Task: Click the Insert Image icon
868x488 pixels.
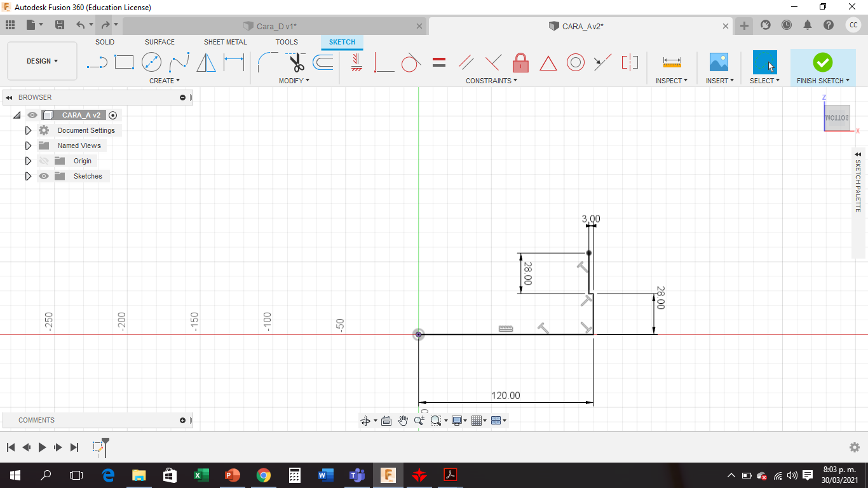Action: point(719,62)
